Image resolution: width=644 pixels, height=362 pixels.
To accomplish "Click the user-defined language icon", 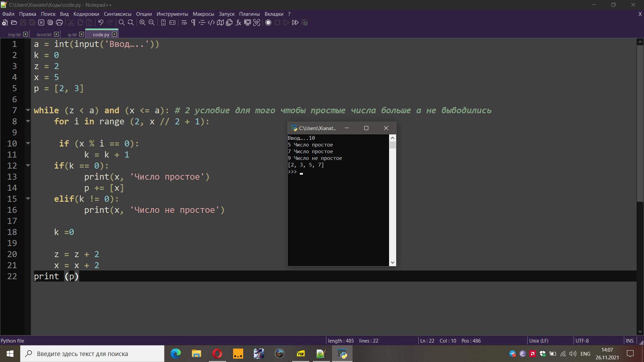I will (211, 22).
